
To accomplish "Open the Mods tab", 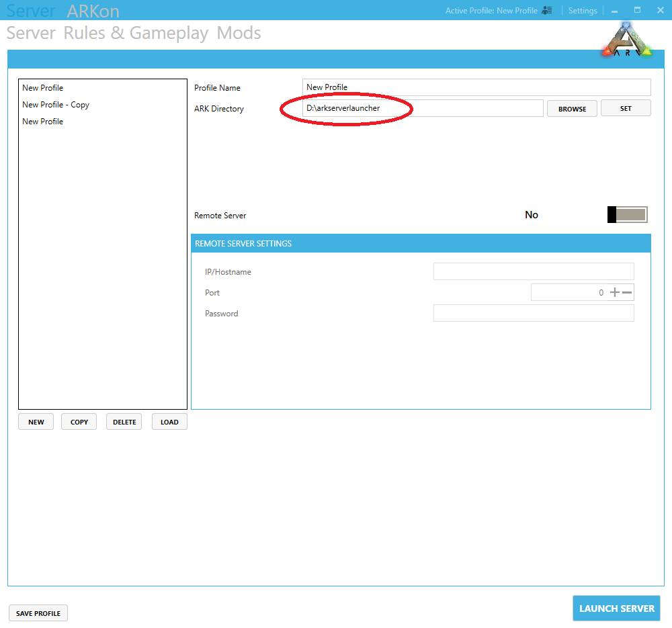I will pyautogui.click(x=239, y=33).
